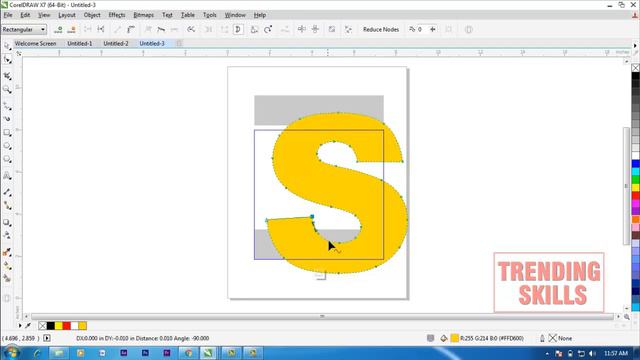This screenshot has height=360, width=640.
Task: Open Chrome from the taskbar
Action: click(x=188, y=353)
